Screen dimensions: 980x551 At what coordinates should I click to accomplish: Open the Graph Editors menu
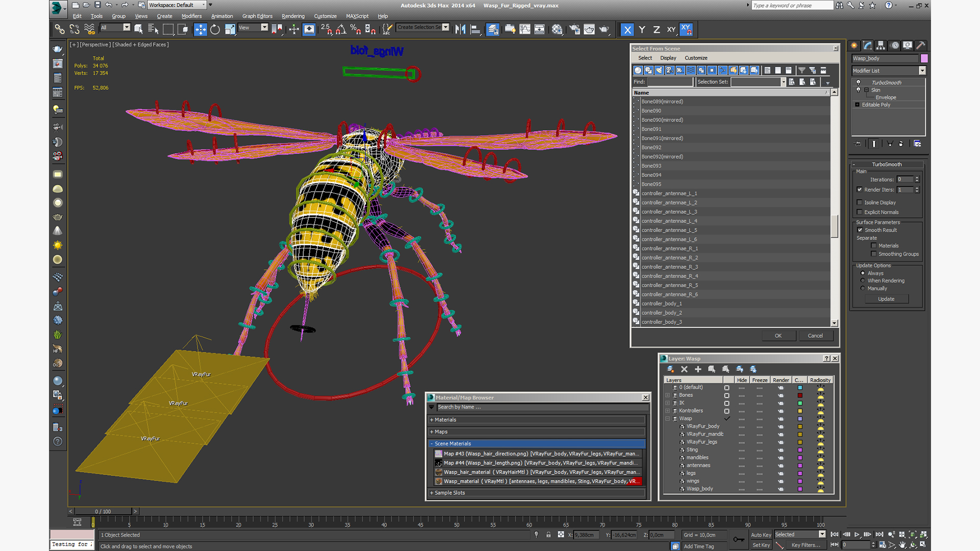click(x=257, y=16)
